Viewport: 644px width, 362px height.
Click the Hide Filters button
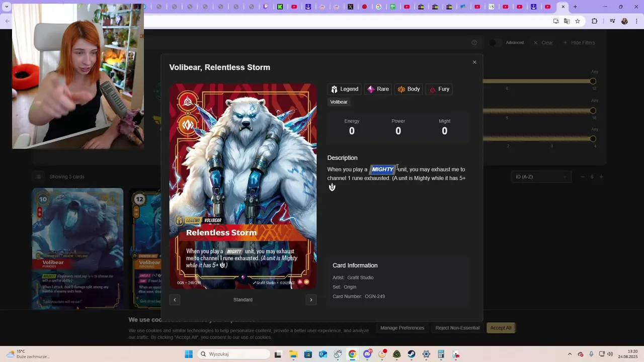[579, 43]
